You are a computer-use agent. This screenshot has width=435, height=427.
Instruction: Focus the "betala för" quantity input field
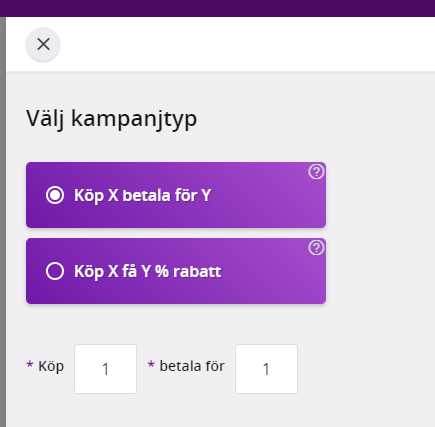266,369
